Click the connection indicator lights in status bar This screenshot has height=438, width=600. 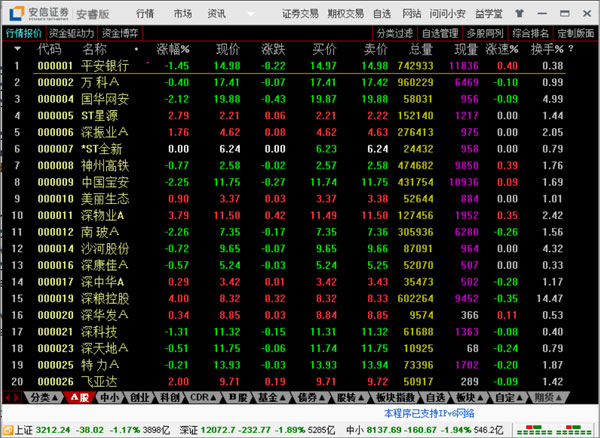[x=555, y=430]
